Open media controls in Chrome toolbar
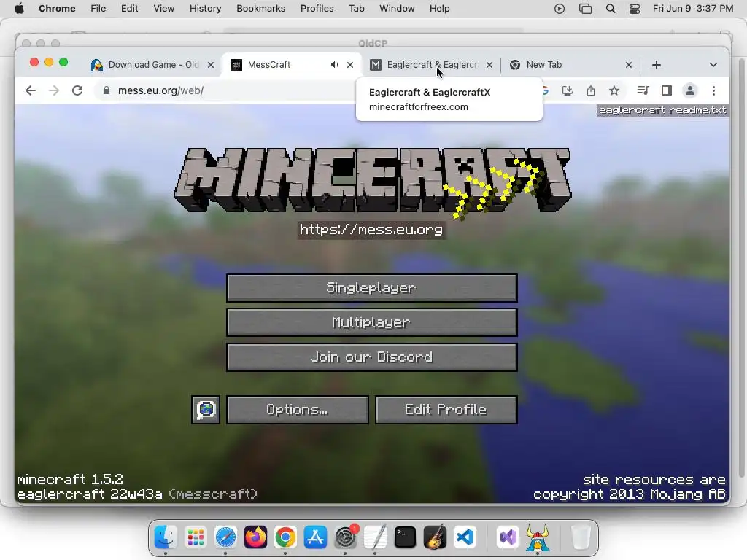This screenshot has width=747, height=560. [643, 90]
